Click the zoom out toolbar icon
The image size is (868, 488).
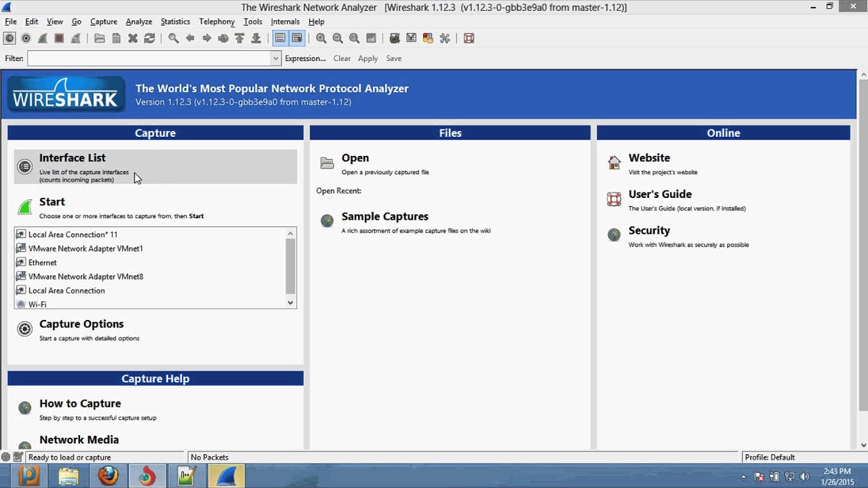point(338,39)
